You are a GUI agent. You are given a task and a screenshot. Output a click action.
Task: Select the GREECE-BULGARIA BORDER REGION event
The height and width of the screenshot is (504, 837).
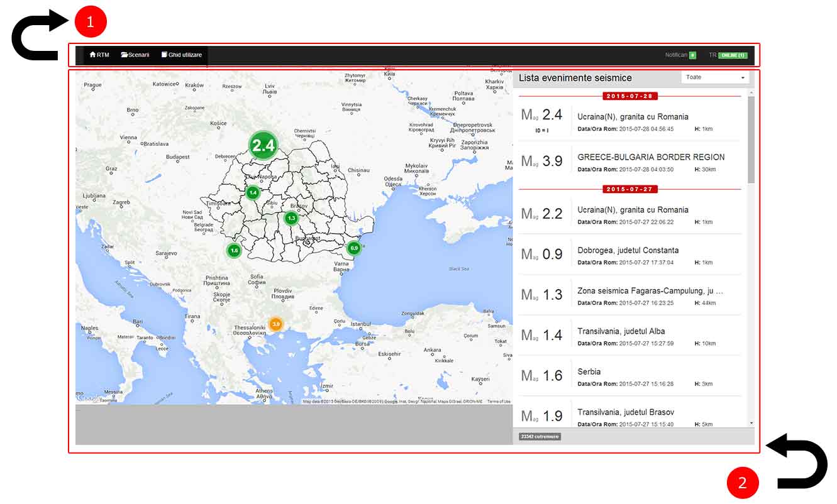click(x=651, y=157)
